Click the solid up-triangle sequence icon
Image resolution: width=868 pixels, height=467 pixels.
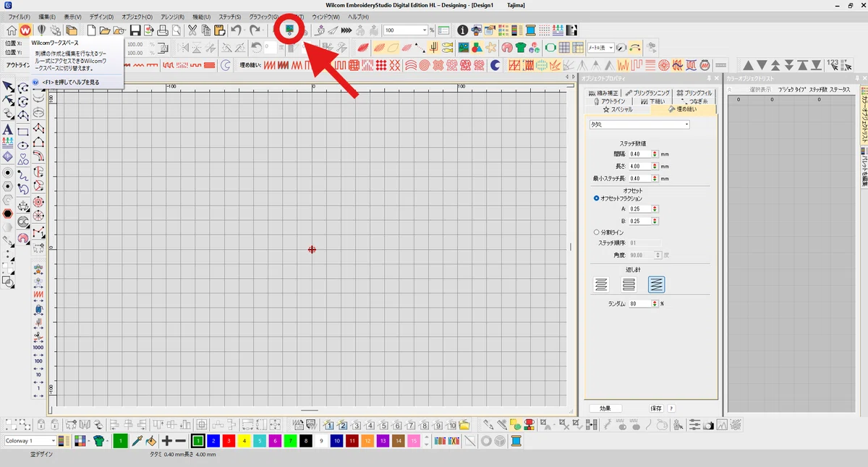tap(749, 65)
